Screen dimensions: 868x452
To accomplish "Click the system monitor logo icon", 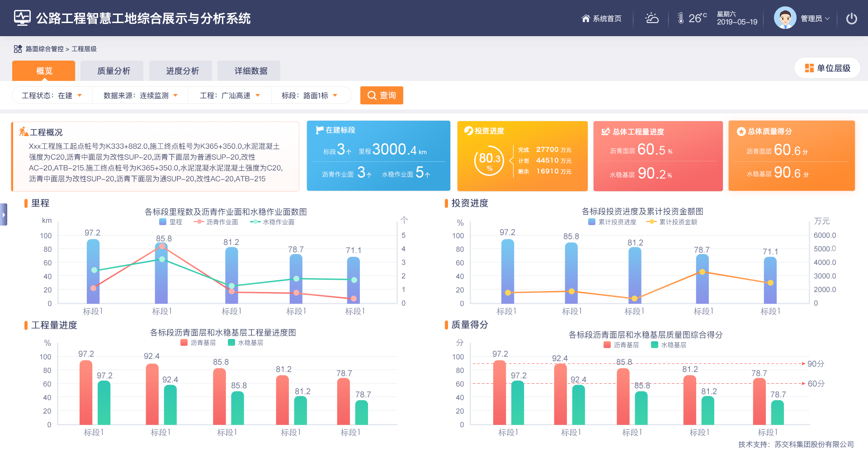I will (x=22, y=18).
